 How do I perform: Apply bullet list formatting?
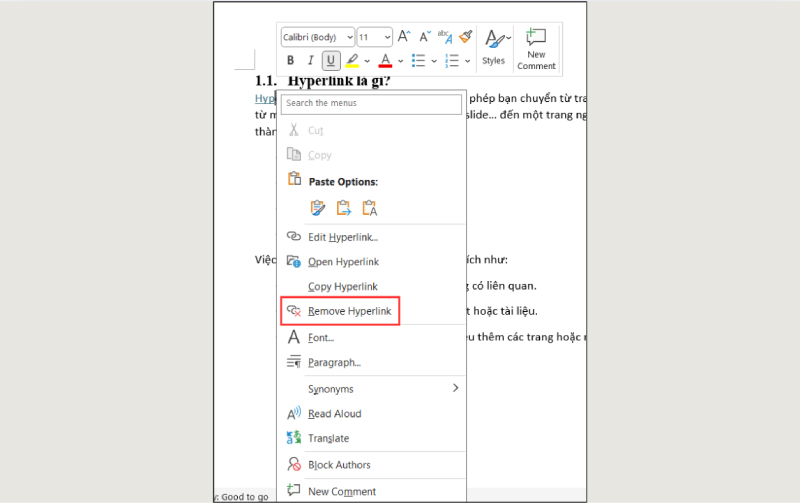418,61
